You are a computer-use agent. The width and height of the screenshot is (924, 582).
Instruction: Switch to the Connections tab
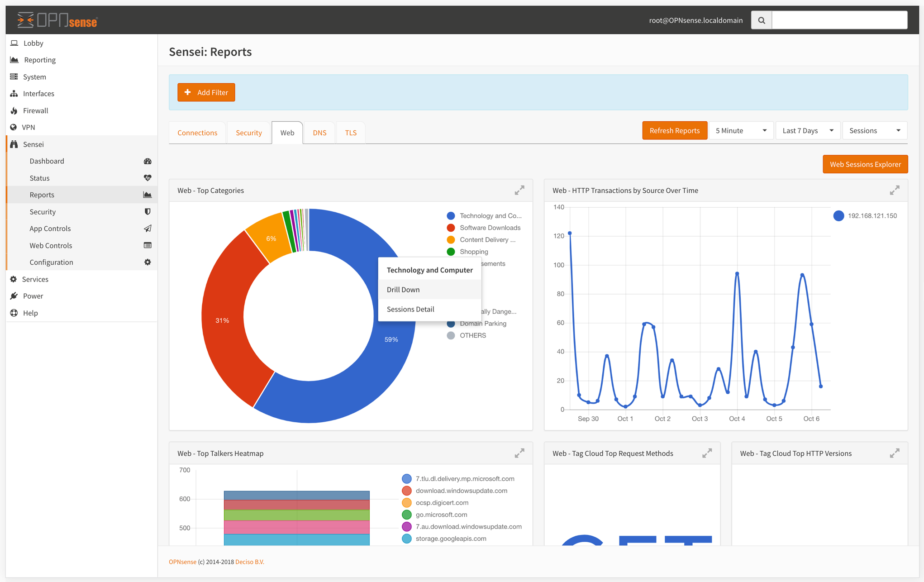(197, 133)
